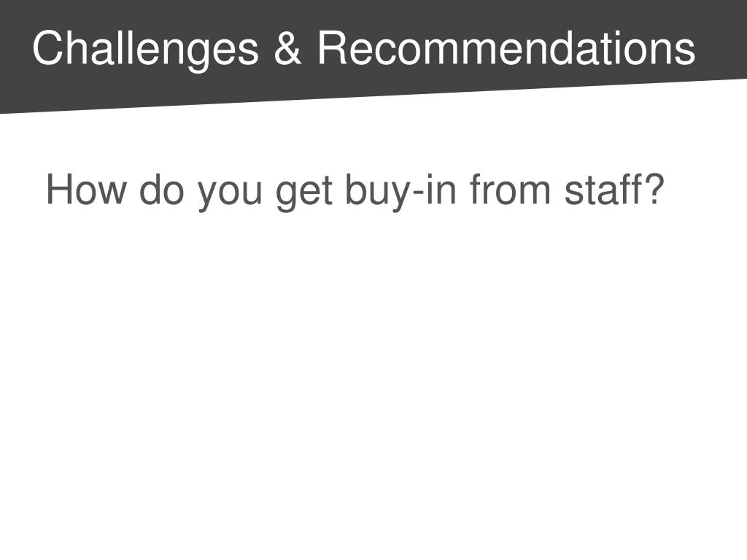Click the word "from" in the question
The height and width of the screenshot is (560, 747).
pos(510,189)
